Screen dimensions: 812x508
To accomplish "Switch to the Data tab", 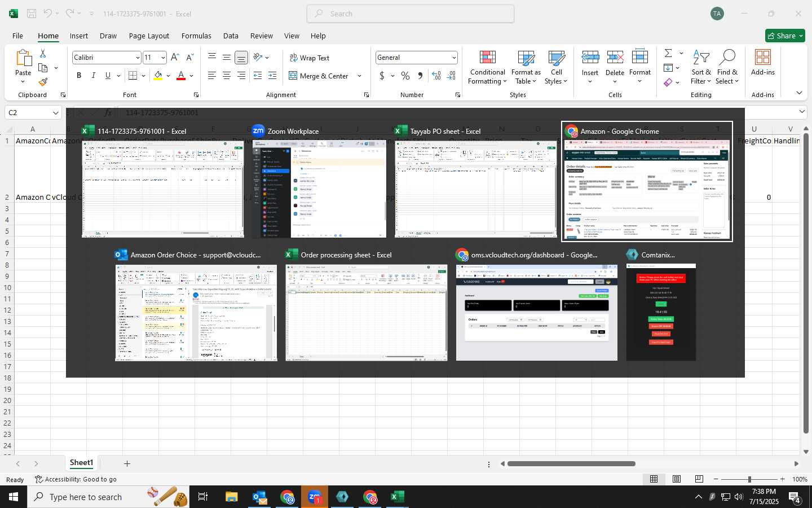I will (231, 36).
